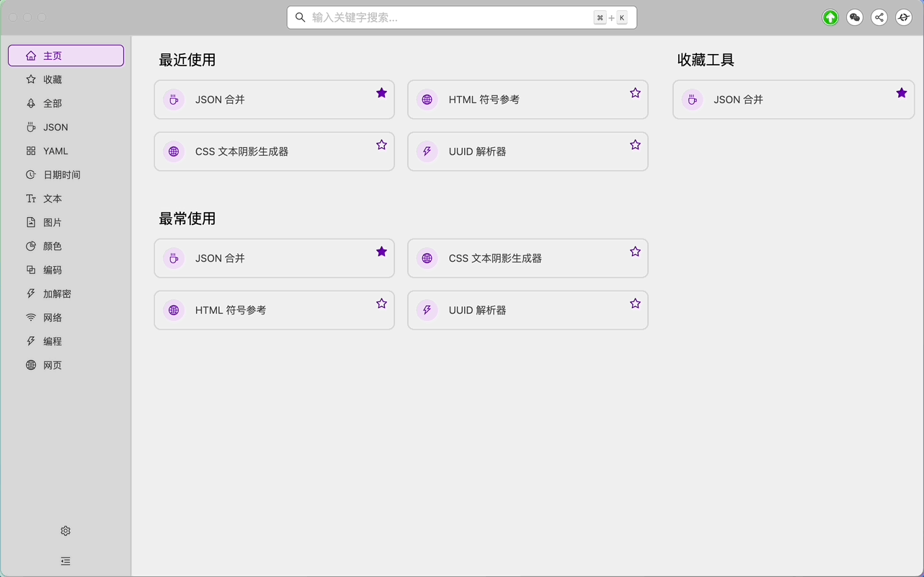Click into the 输入关键字搜索 search field
Viewport: 924px width, 577px height.
pyautogui.click(x=461, y=17)
